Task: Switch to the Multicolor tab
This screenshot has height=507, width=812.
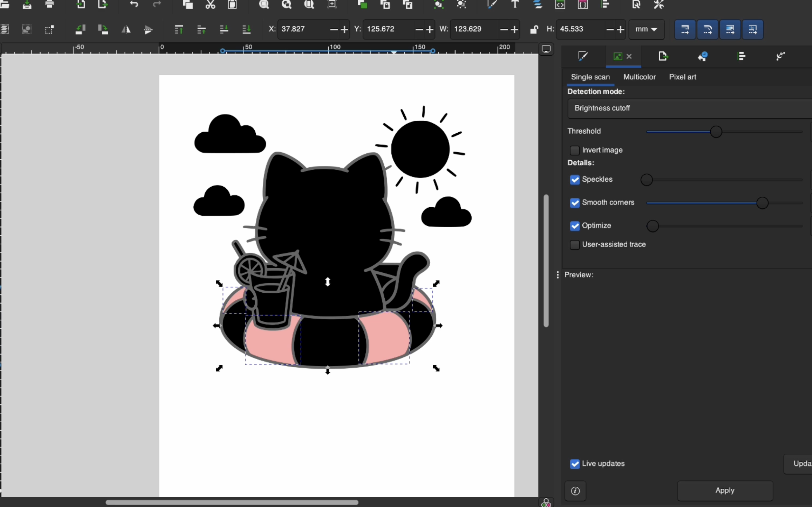Action: click(x=639, y=77)
